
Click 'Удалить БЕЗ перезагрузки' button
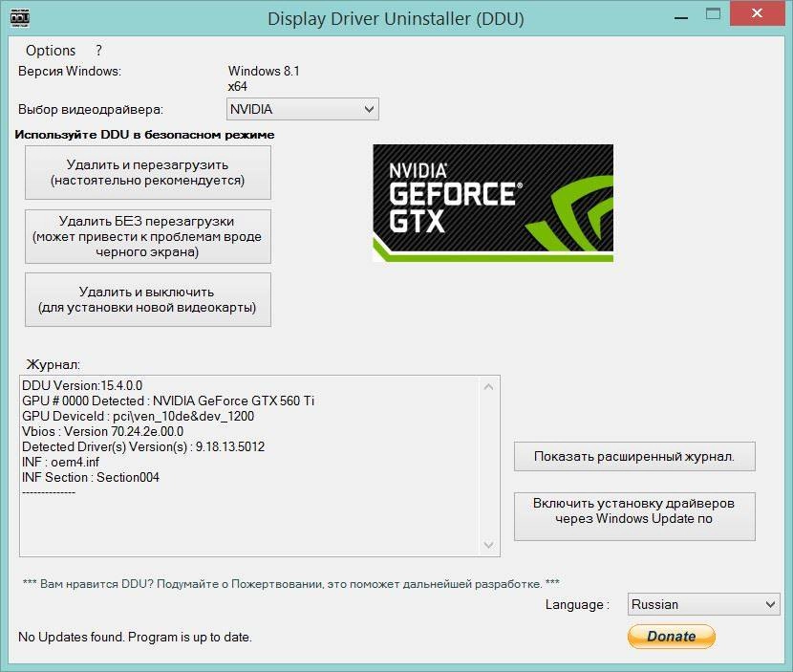(x=148, y=236)
